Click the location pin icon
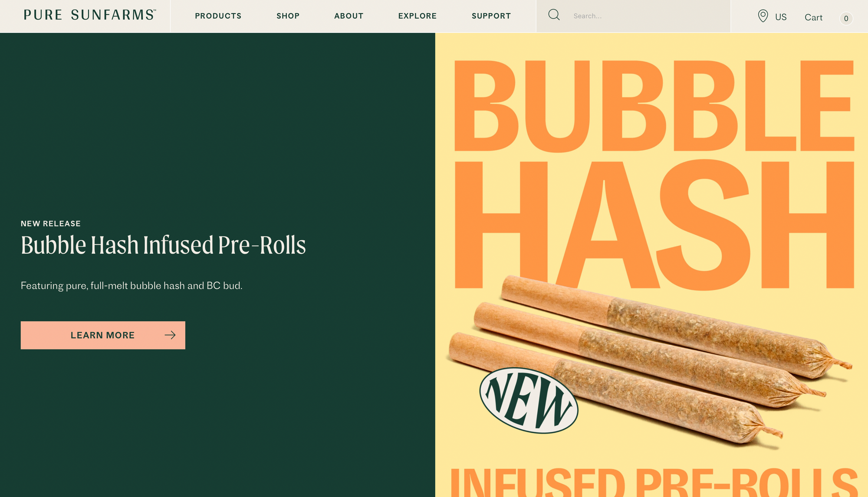The image size is (868, 497). point(763,16)
